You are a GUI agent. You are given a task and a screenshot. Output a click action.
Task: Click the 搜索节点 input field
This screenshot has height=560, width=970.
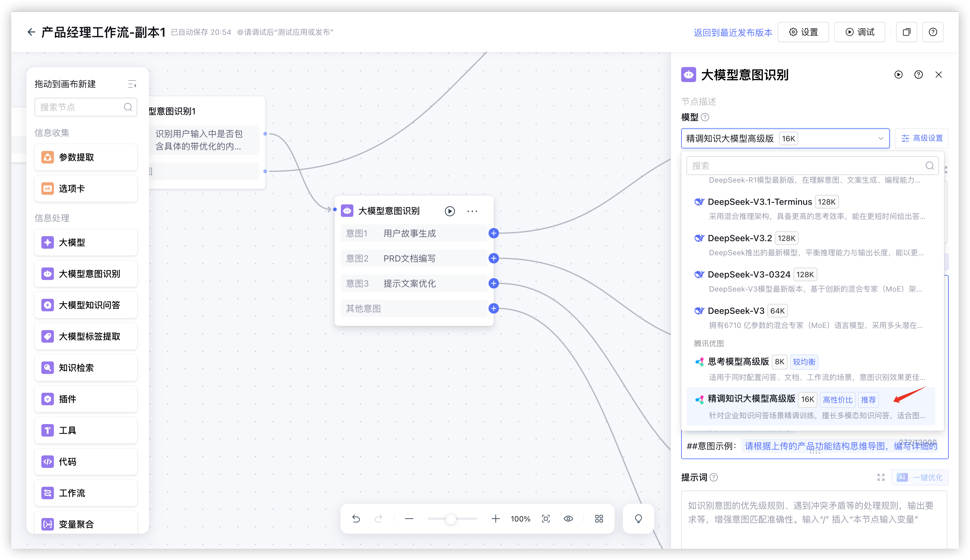coord(81,107)
